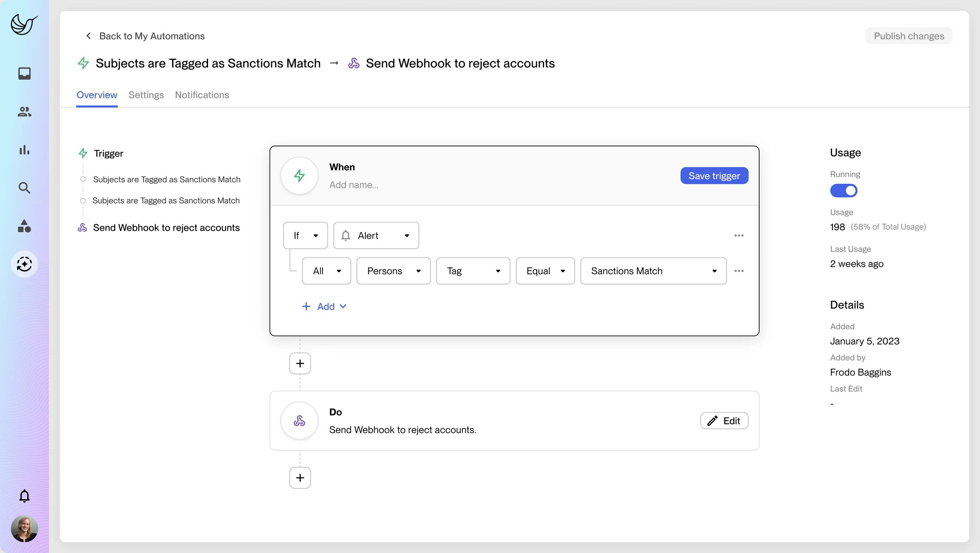Open more options for the If Alert row
This screenshot has width=980, height=553.
tap(739, 236)
